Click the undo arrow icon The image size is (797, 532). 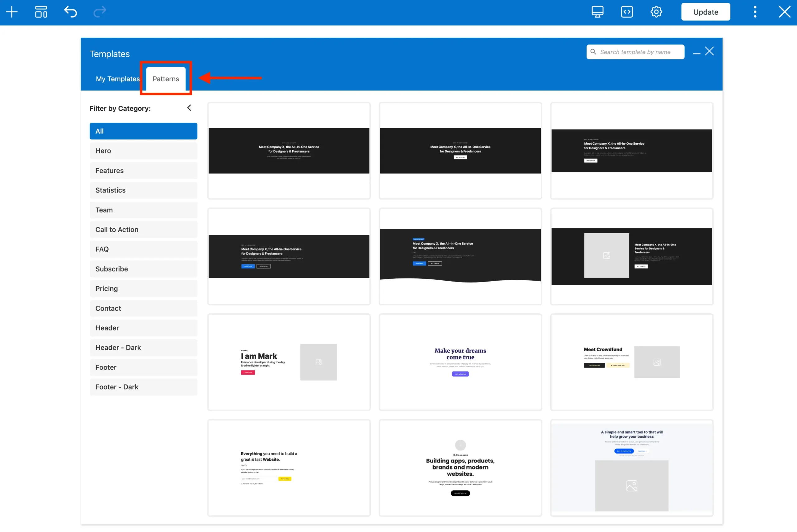pos(70,12)
